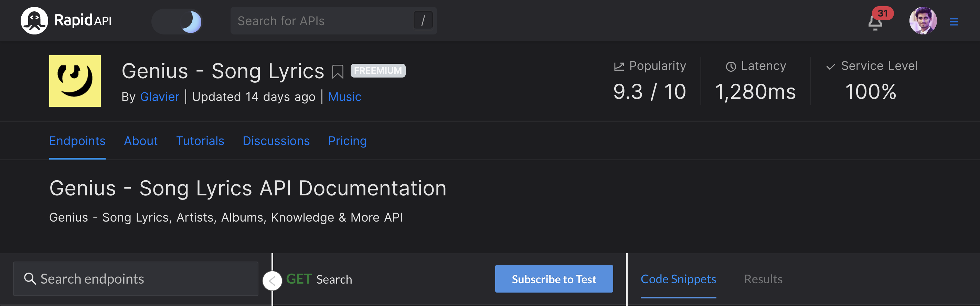Image resolution: width=980 pixels, height=306 pixels.
Task: Open the notifications bell
Action: 875,23
